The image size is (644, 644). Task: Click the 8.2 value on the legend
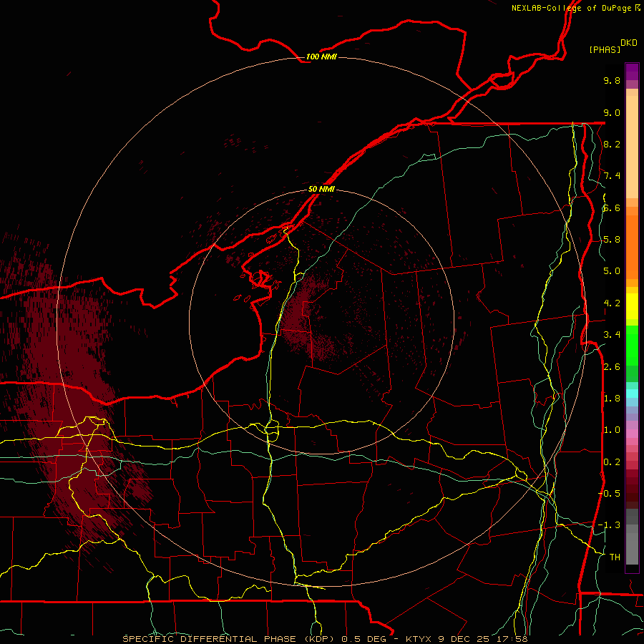tap(612, 144)
